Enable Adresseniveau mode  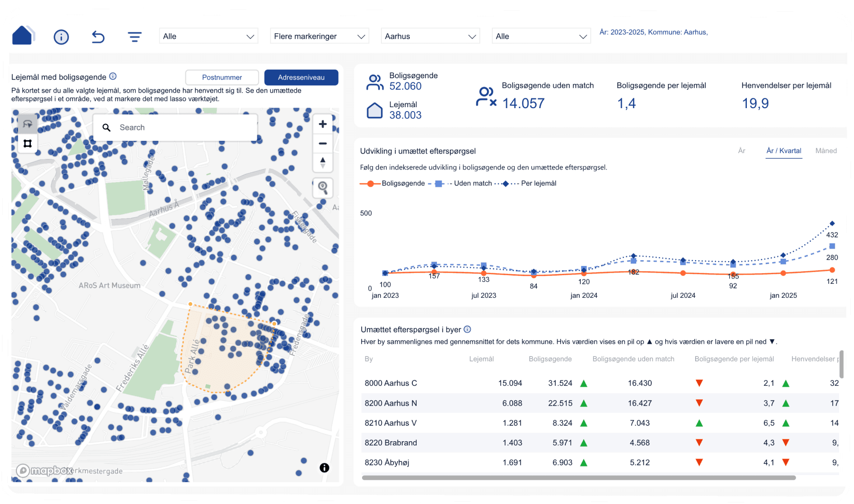click(x=301, y=77)
